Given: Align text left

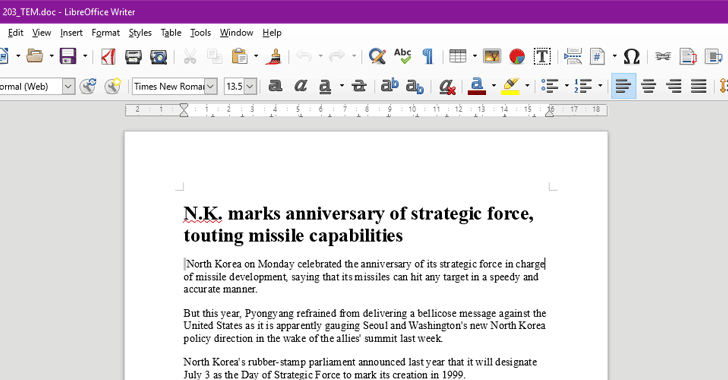Looking at the screenshot, I should 623,86.
